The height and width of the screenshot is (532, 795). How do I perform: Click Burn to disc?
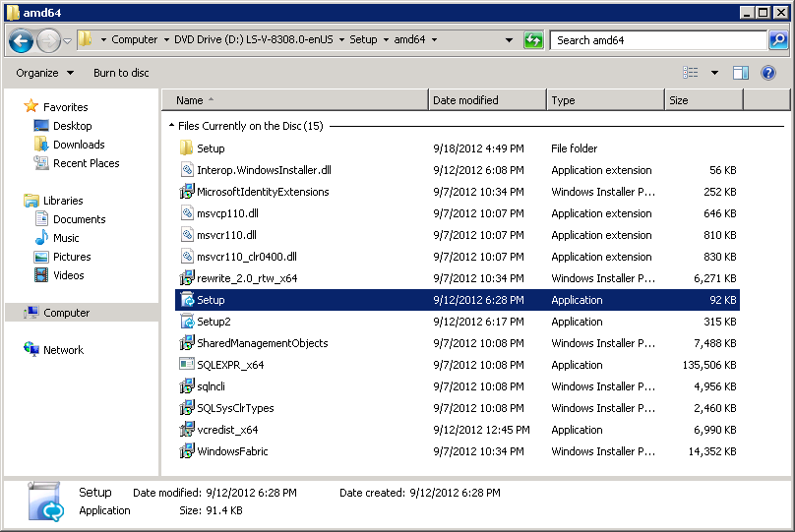pyautogui.click(x=121, y=73)
